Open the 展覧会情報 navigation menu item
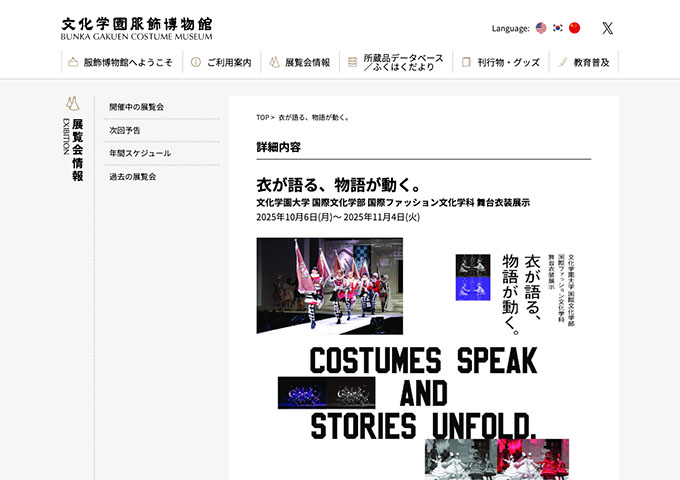The height and width of the screenshot is (480, 680). [300, 62]
